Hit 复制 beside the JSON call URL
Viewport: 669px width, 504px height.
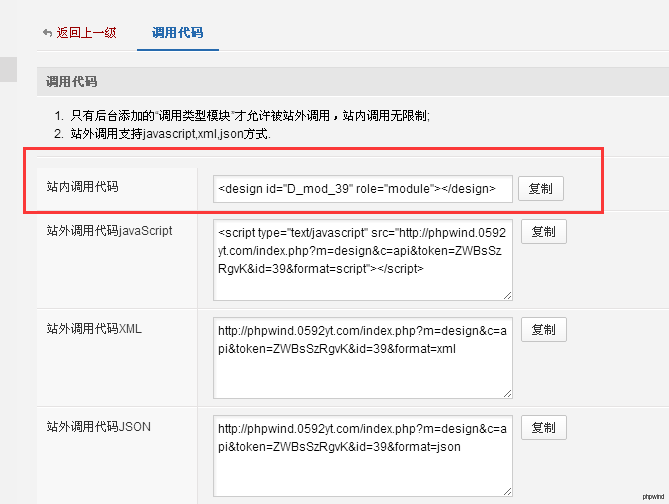click(x=544, y=427)
